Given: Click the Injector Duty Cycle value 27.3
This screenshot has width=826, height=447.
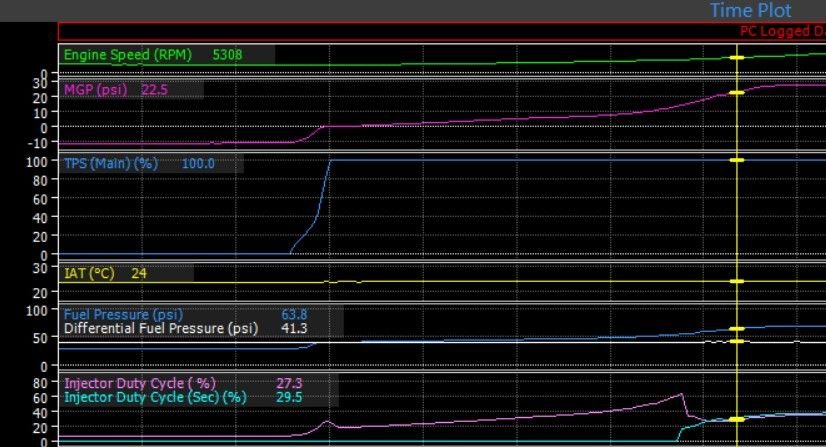Looking at the screenshot, I should pos(289,383).
